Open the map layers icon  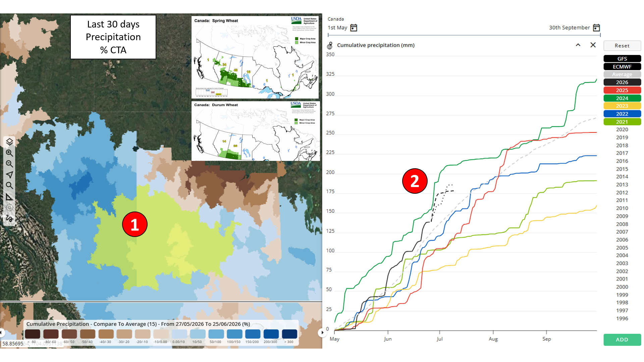(9, 142)
